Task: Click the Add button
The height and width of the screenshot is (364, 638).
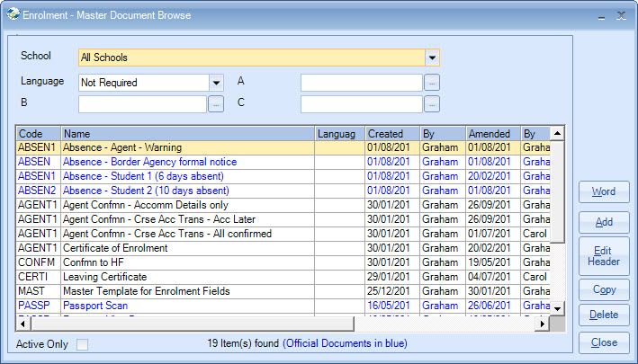Action: coord(604,222)
